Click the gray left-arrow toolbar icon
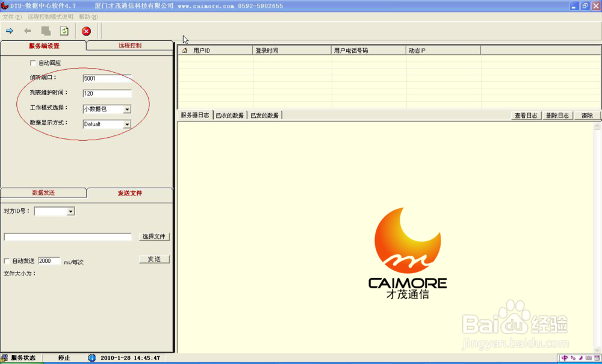The height and width of the screenshot is (364, 602). click(x=28, y=31)
